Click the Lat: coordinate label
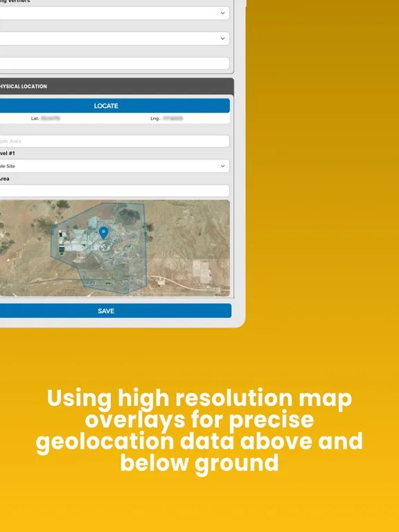 (35, 118)
